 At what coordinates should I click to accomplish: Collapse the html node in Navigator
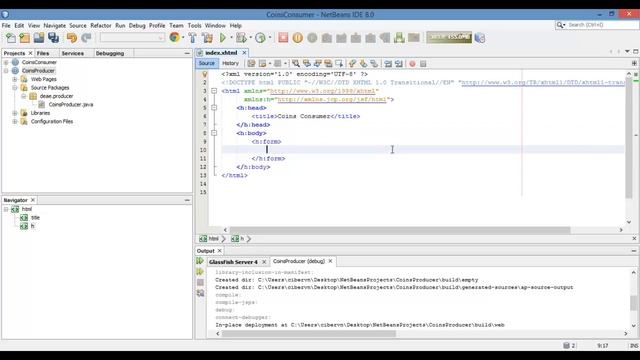click(x=6, y=209)
